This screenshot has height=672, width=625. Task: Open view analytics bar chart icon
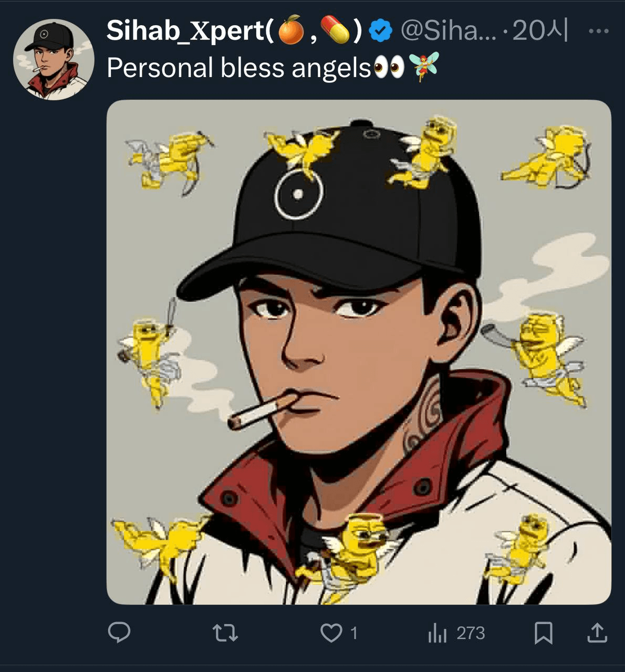pos(437,633)
